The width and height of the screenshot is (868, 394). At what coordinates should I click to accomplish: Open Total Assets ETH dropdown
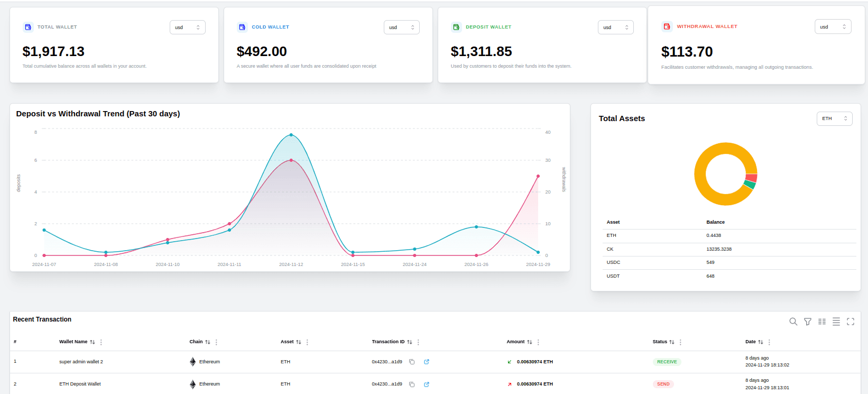coord(834,118)
